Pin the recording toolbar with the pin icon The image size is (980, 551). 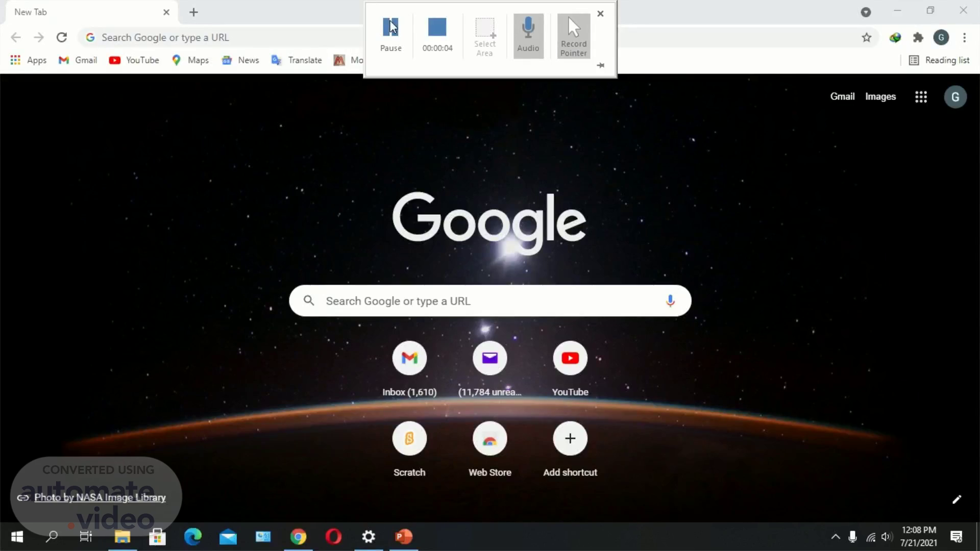coord(600,65)
